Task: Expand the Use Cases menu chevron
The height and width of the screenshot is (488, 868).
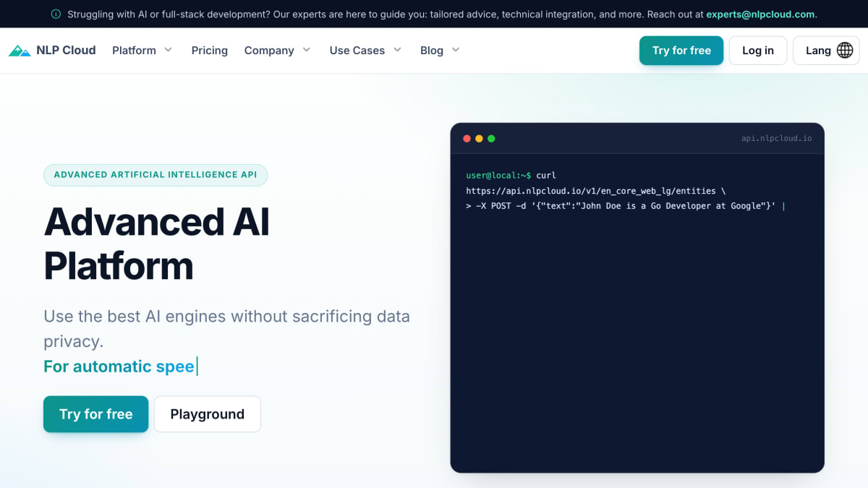Action: point(397,50)
